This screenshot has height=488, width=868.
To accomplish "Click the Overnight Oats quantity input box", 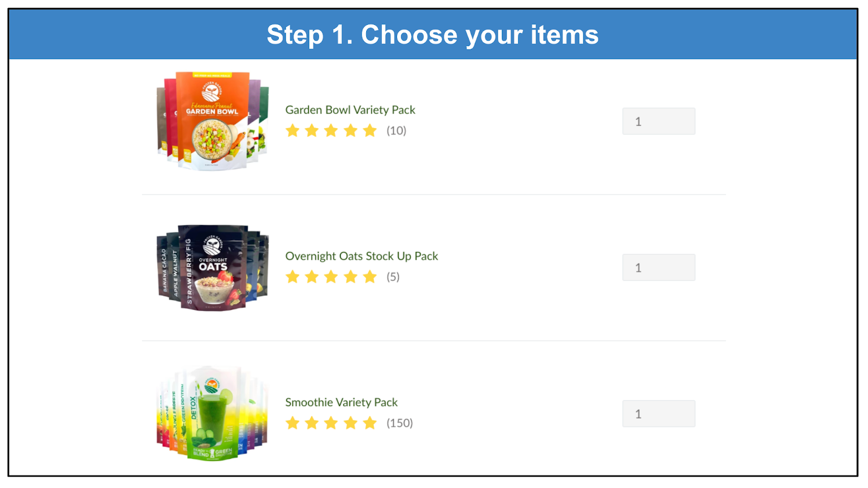I will pos(659,268).
